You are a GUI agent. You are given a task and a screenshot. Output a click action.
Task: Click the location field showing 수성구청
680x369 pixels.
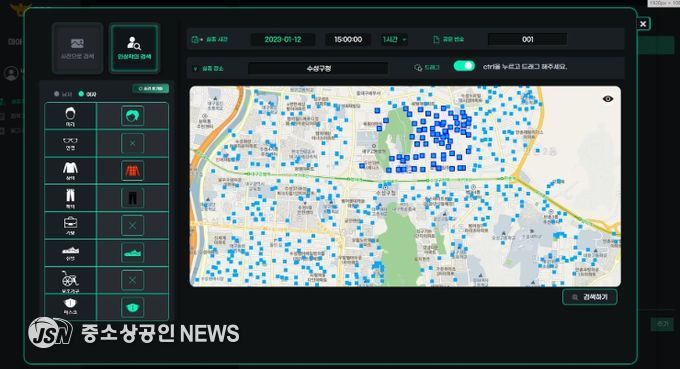click(x=318, y=68)
